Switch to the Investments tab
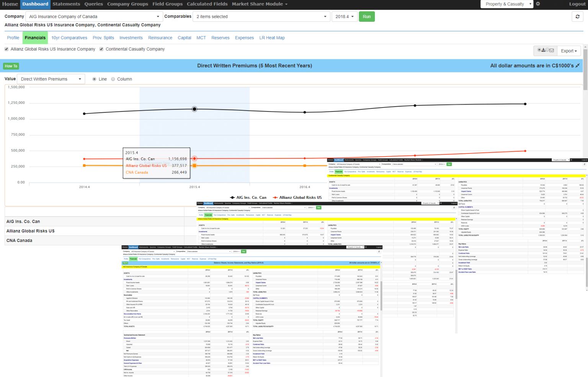 131,38
